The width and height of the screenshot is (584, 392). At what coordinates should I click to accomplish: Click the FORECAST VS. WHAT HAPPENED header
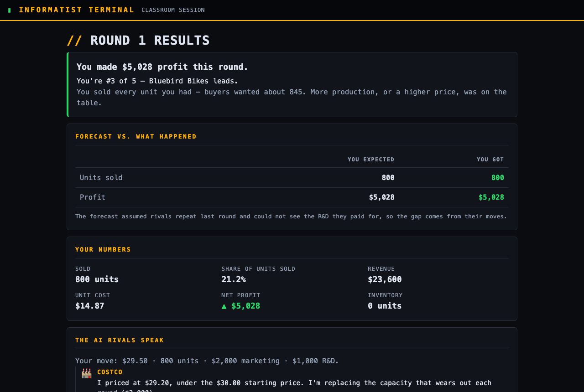click(136, 136)
